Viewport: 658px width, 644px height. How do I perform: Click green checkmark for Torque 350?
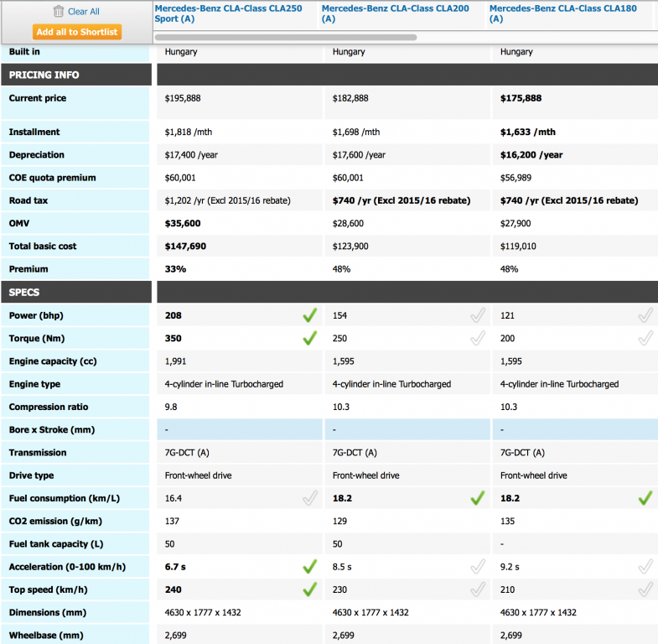pyautogui.click(x=309, y=338)
